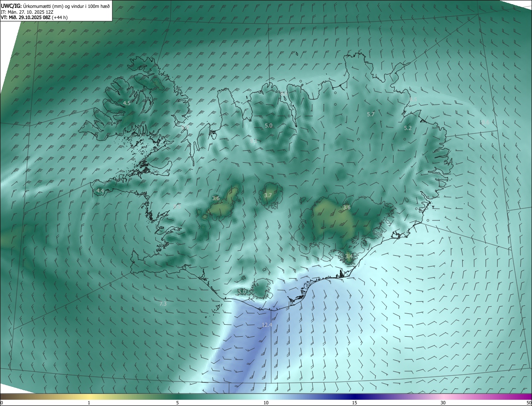The image size is (532, 406).
Task: Click the 7.3 value over the southwest ocean
Action: [x=163, y=304]
